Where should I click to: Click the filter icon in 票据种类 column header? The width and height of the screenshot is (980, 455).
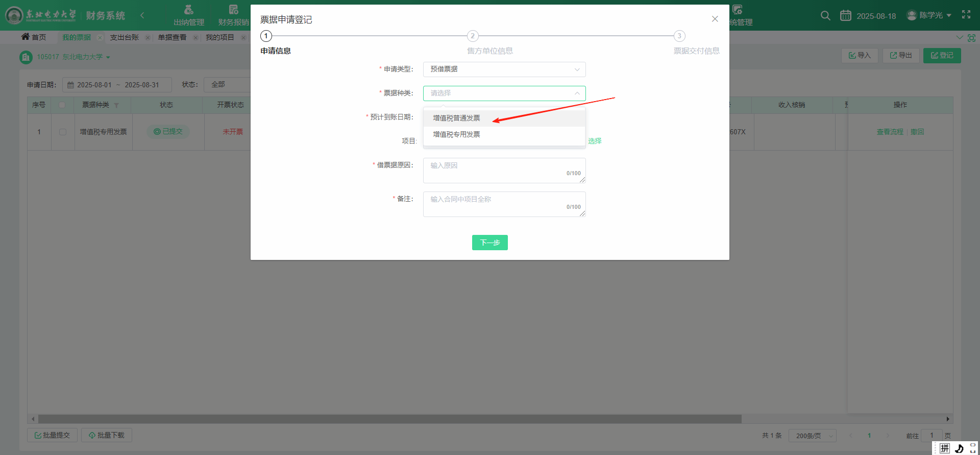[116, 105]
